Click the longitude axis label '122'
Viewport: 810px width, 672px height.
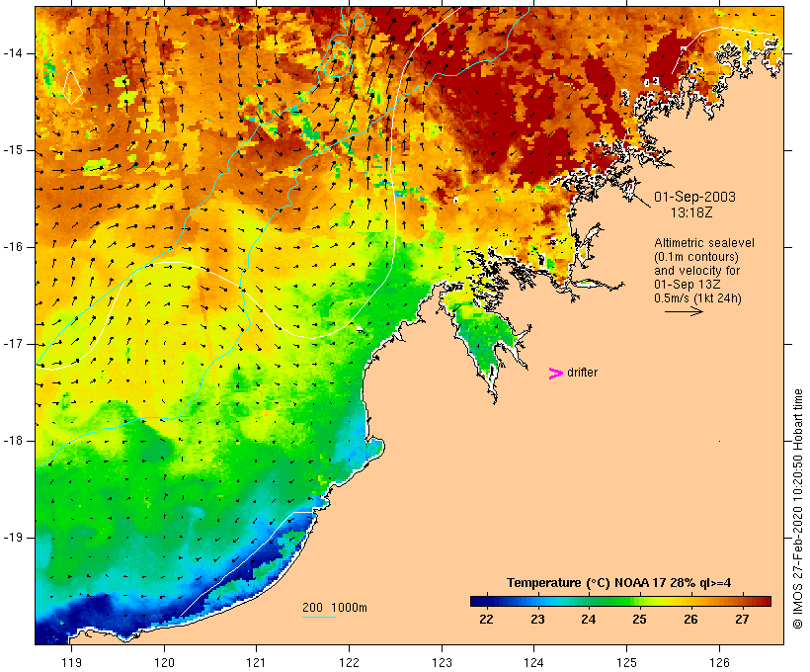350,663
